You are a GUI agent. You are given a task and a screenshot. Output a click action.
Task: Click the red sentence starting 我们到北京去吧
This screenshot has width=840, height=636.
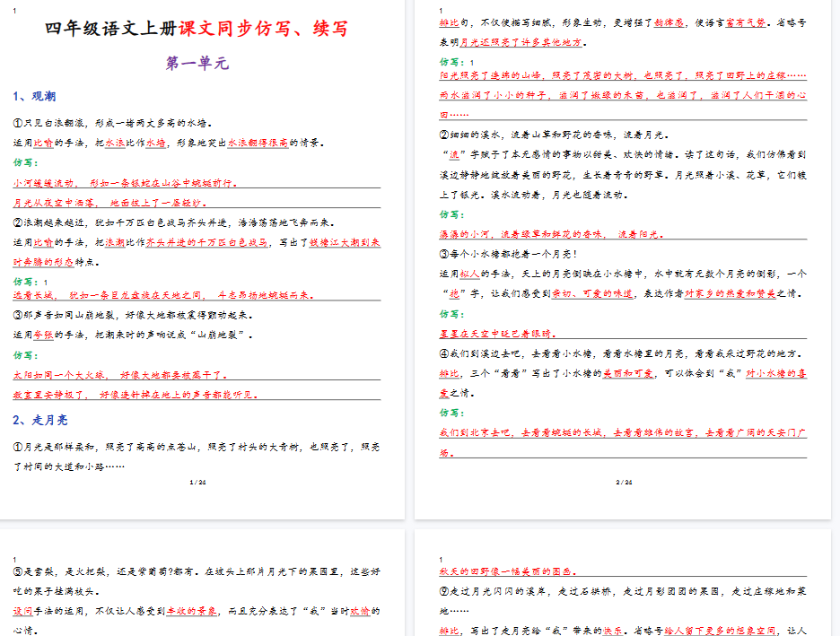coord(623,432)
